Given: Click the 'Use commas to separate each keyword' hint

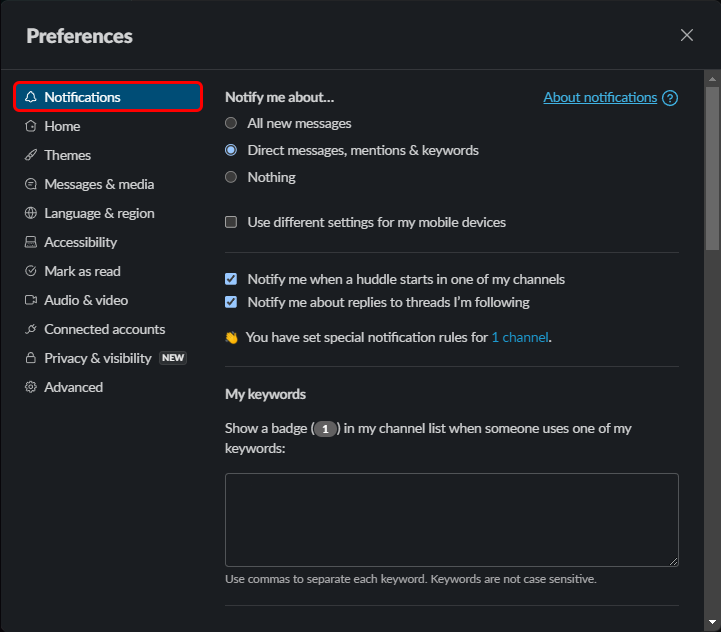Looking at the screenshot, I should click(411, 579).
